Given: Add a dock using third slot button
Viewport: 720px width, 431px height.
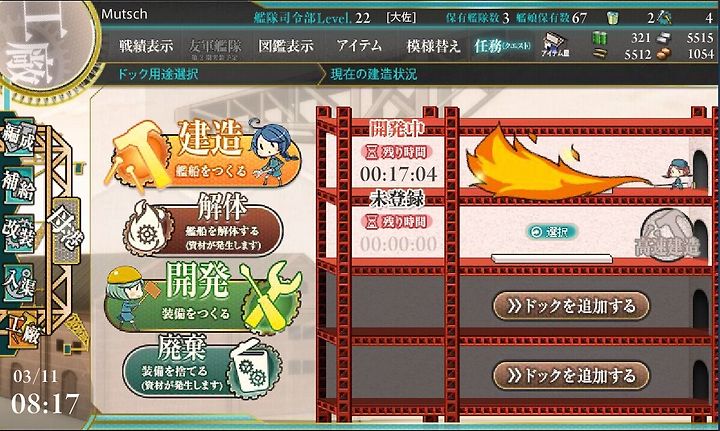Looking at the screenshot, I should (571, 306).
